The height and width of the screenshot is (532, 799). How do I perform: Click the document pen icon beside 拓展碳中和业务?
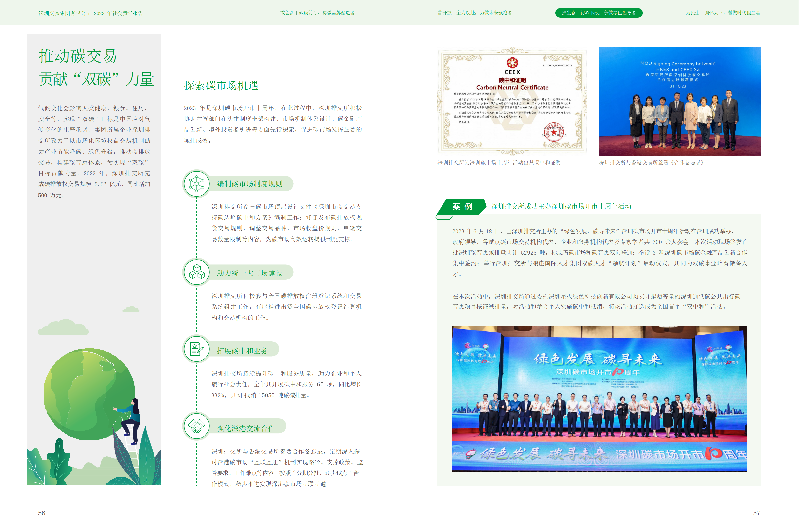click(x=197, y=349)
